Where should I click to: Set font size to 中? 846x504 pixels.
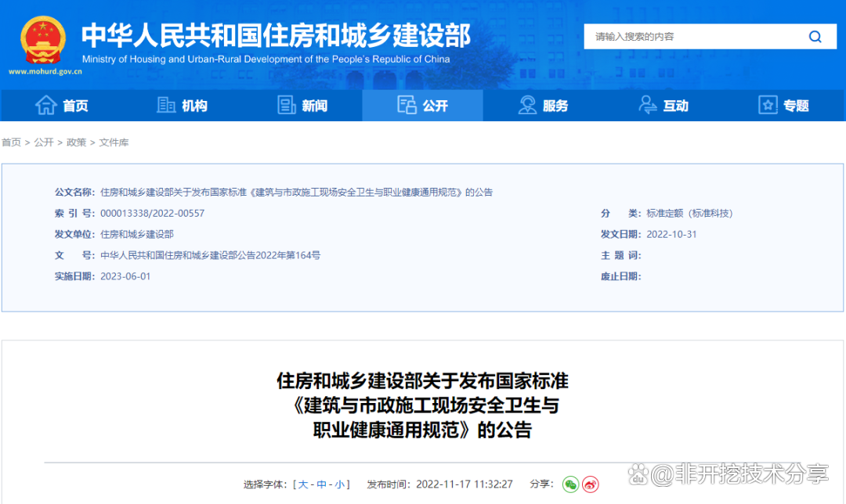pyautogui.click(x=322, y=484)
